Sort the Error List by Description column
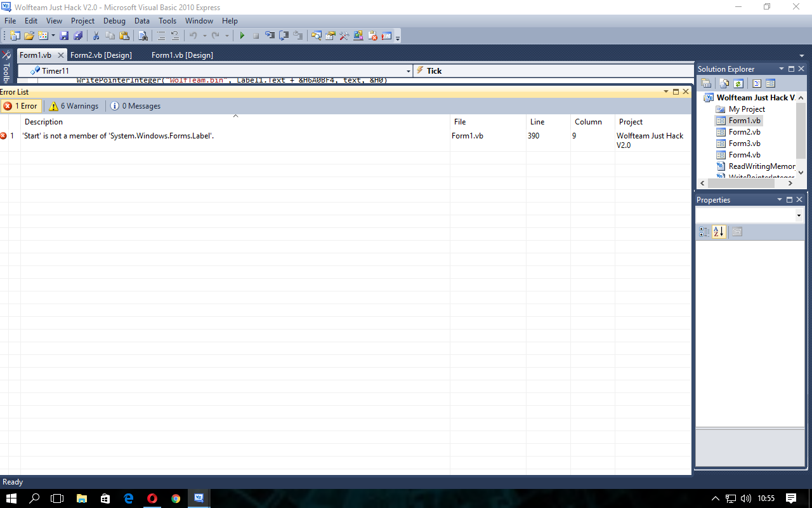The image size is (812, 508). click(x=235, y=122)
